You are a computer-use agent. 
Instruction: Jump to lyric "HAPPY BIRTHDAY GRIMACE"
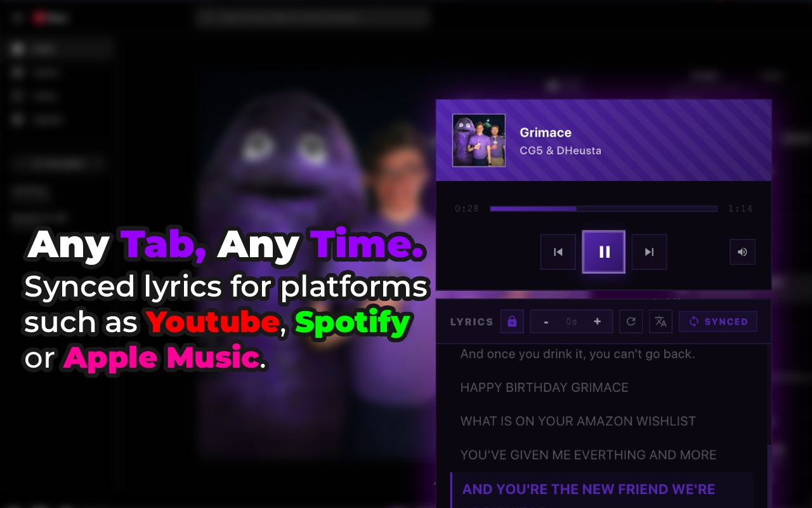tap(544, 387)
